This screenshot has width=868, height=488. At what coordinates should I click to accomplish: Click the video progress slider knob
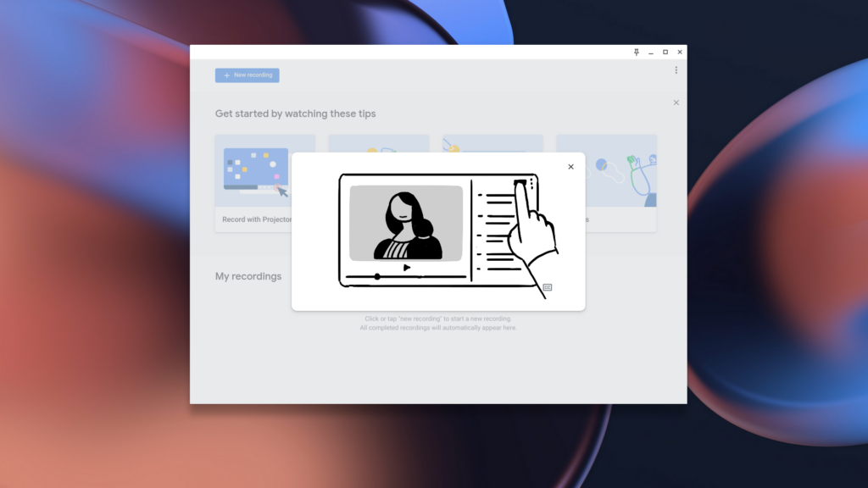click(377, 276)
